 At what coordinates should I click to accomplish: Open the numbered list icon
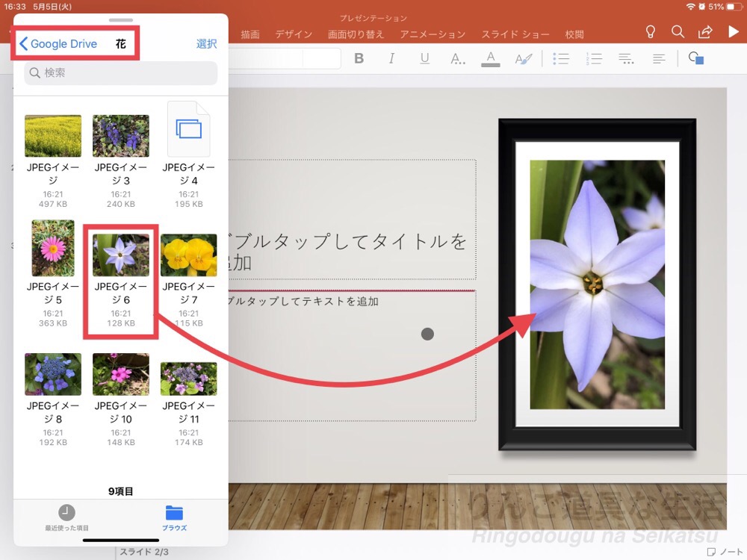point(594,58)
